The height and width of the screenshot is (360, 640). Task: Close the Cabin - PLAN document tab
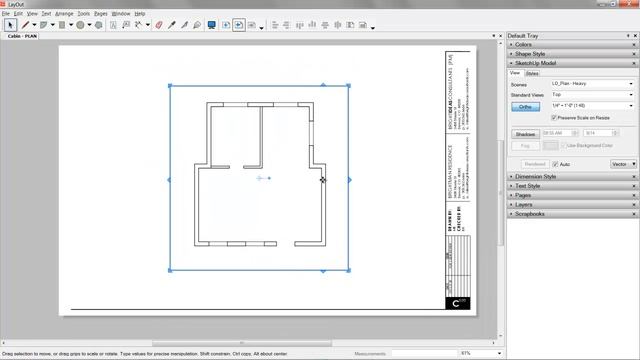pyautogui.click(x=501, y=36)
